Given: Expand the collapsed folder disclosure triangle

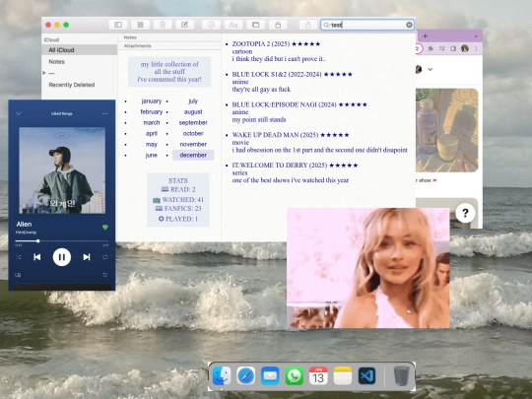Looking at the screenshot, I should tap(44, 73).
